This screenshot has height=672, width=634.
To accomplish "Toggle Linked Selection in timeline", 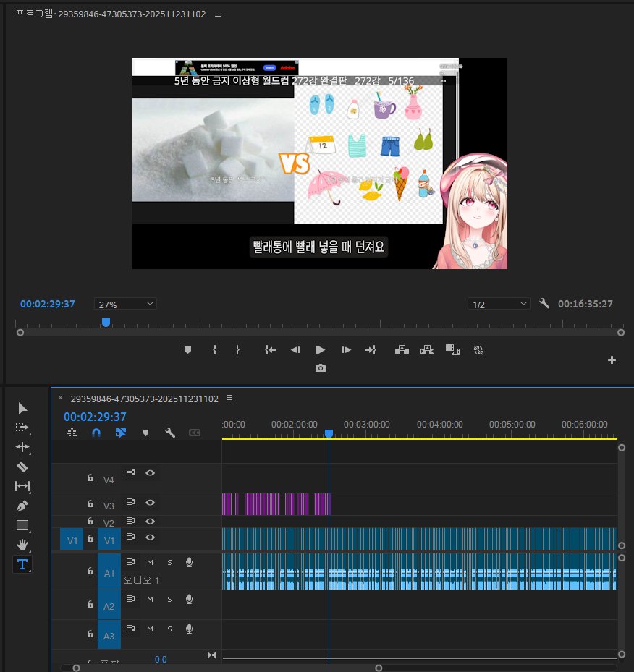I will pyautogui.click(x=121, y=433).
